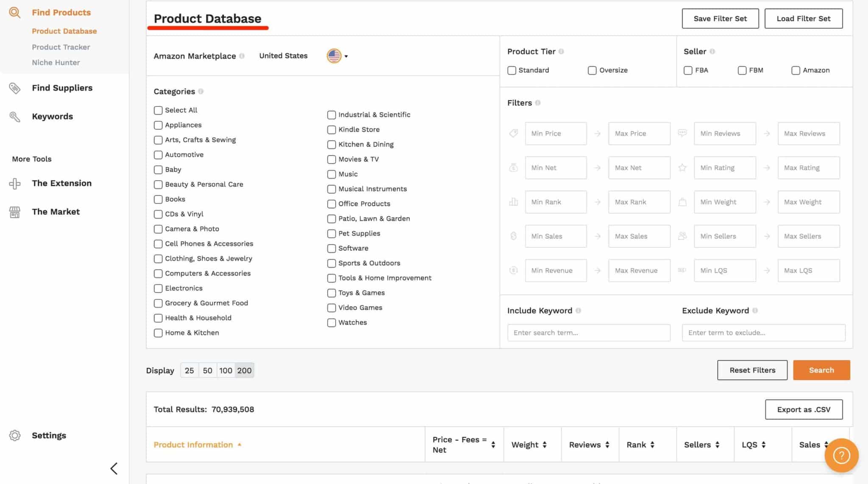Sort results by LQS column
This screenshot has width=868, height=484.
coord(764,445)
